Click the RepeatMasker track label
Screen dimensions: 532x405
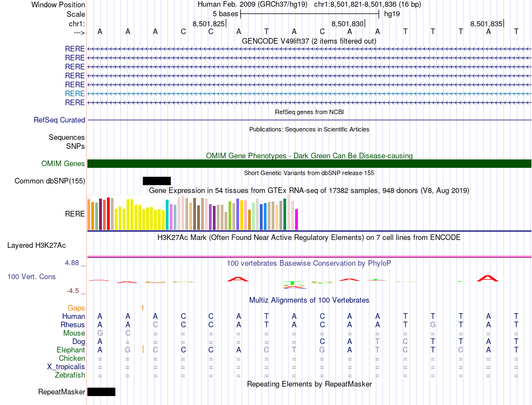62,392
